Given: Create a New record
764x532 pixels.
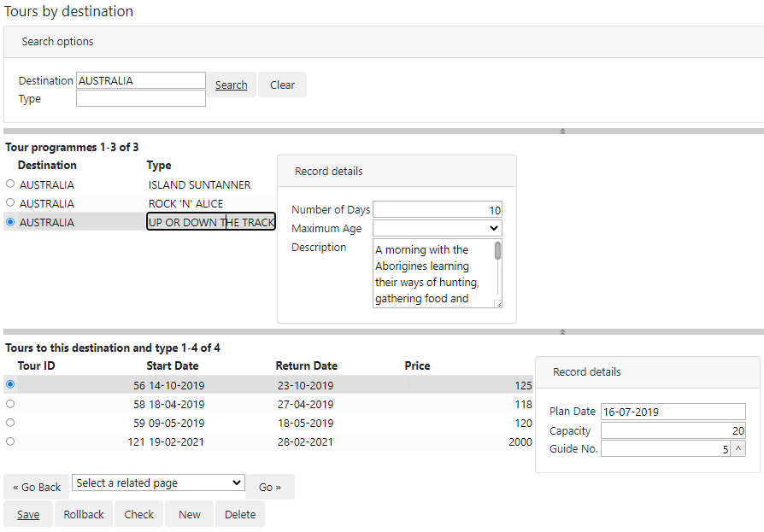Looking at the screenshot, I should click(190, 514).
